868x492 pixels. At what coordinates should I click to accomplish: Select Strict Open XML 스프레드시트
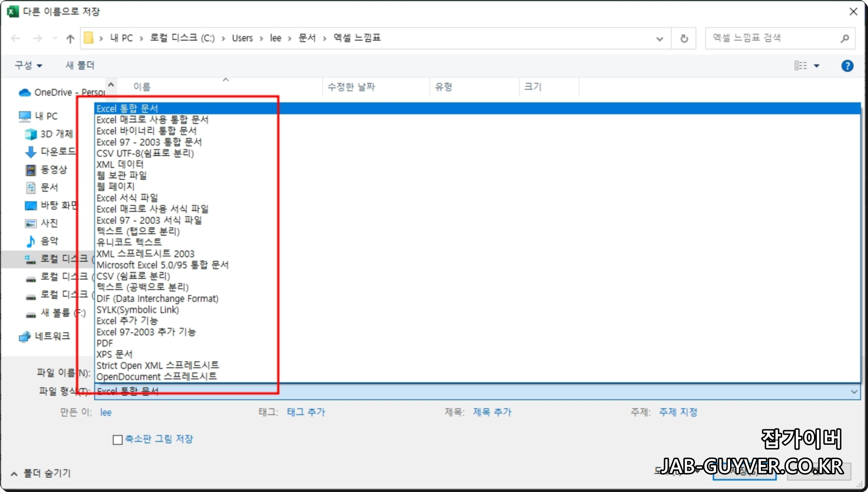tap(477, 365)
